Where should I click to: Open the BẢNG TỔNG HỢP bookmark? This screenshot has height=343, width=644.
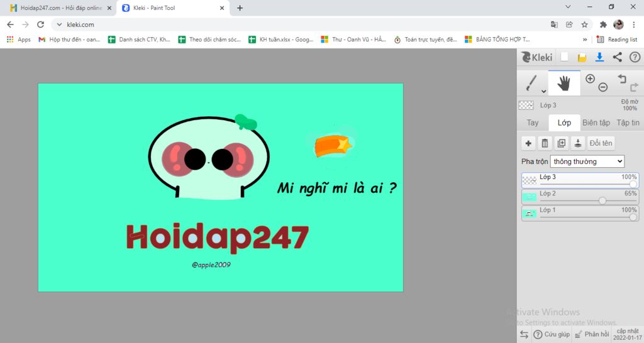(x=497, y=40)
